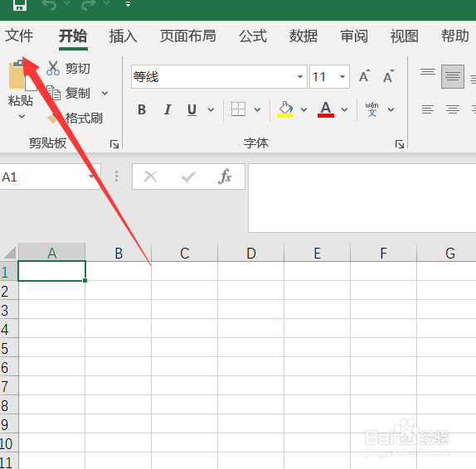Click the Select All corner triangle
The height and width of the screenshot is (469, 476).
[9, 253]
